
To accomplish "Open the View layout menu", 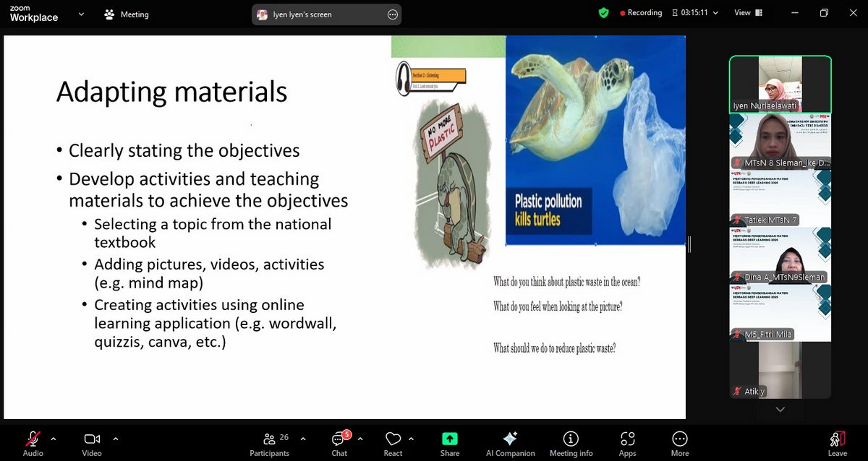I will click(x=746, y=13).
